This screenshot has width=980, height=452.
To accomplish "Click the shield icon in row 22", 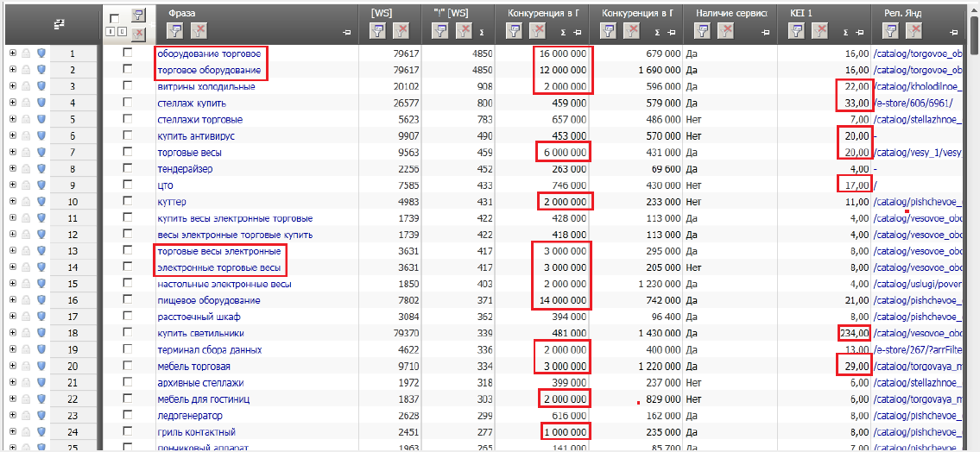I will [41, 399].
